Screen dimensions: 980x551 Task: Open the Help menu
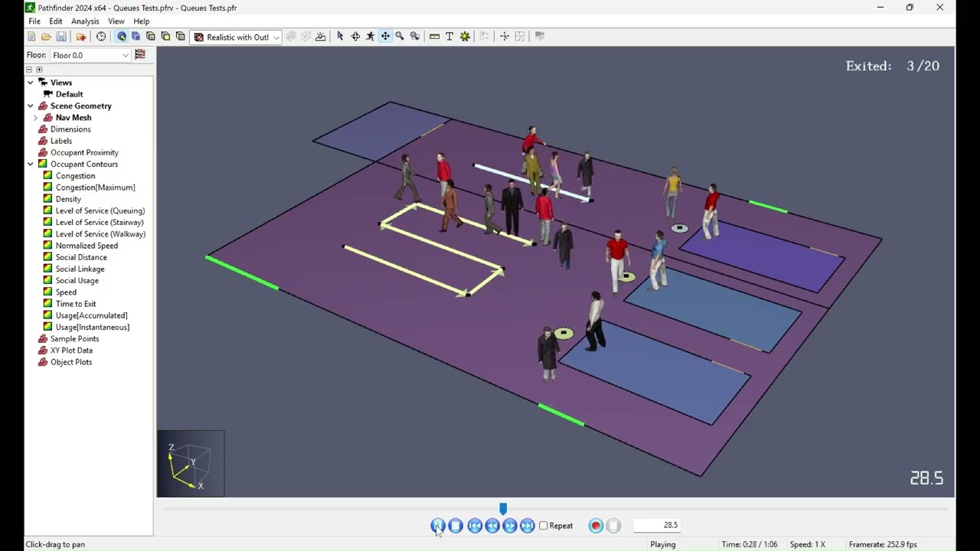point(142,21)
